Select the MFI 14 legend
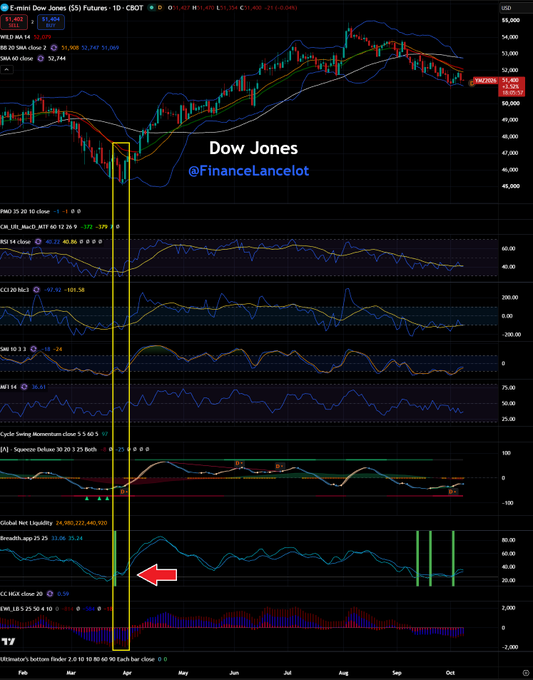533x680 pixels. (9, 387)
